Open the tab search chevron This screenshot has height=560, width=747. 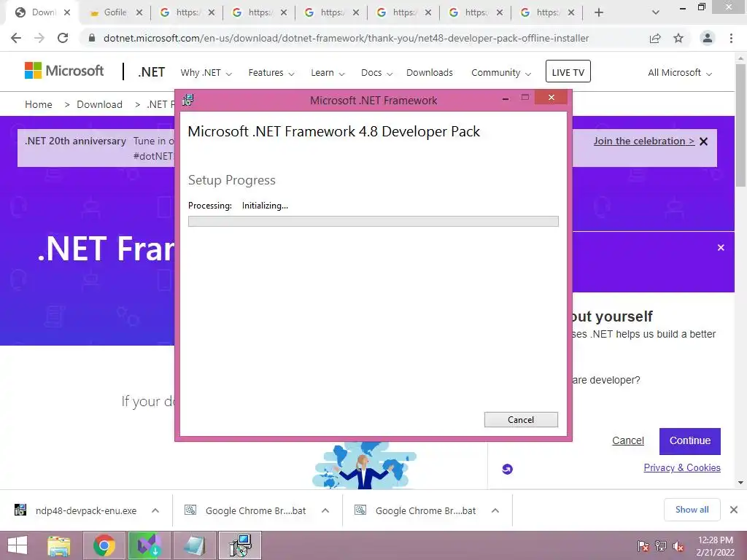[x=656, y=12]
